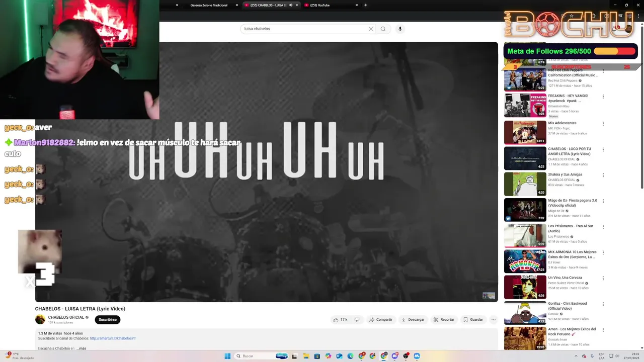Expand the description with '...más'
644x362 pixels.
(x=81, y=348)
